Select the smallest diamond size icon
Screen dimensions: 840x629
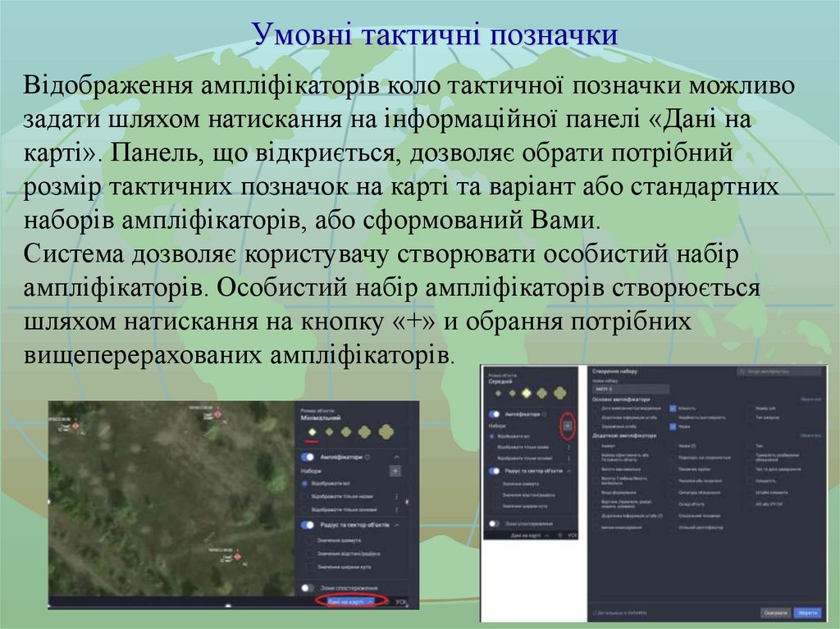point(311,432)
